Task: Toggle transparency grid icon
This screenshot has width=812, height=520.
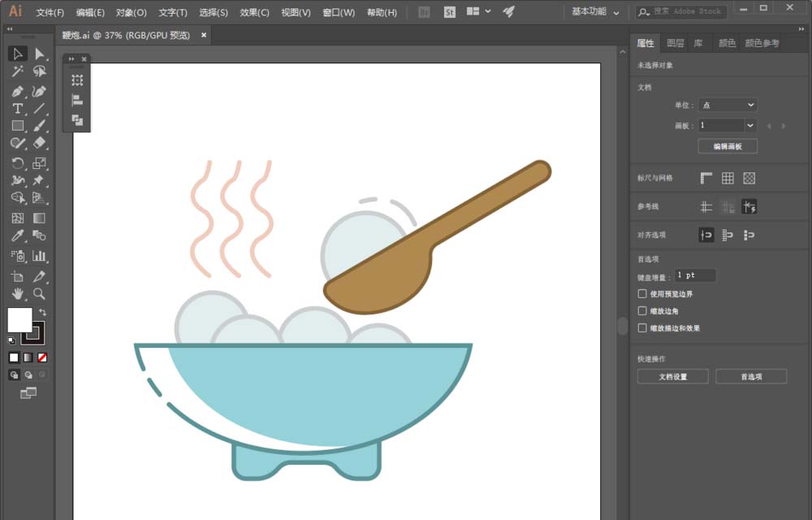Action: pyautogui.click(x=749, y=178)
